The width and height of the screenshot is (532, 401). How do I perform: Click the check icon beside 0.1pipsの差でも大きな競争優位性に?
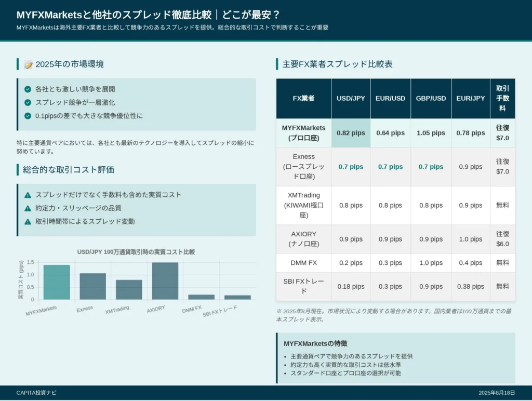28,116
